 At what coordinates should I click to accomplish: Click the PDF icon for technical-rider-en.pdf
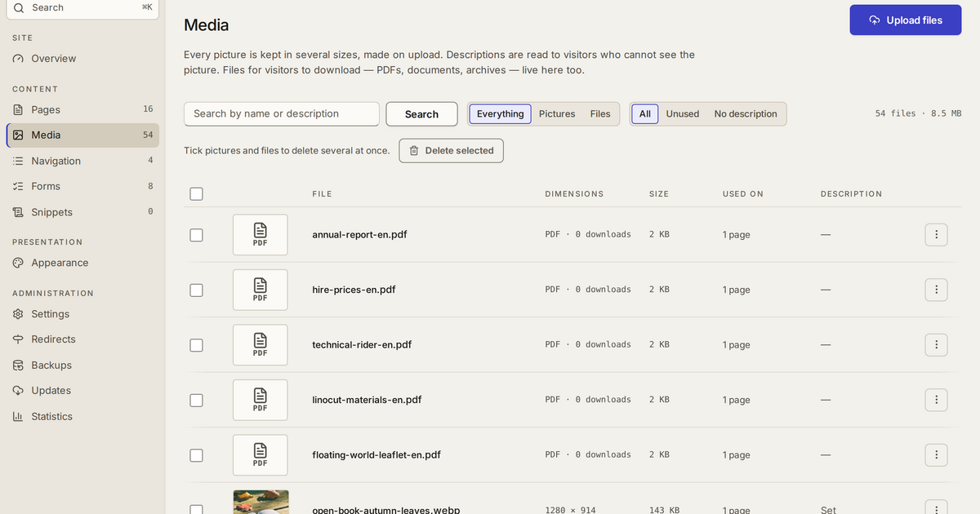(261, 345)
